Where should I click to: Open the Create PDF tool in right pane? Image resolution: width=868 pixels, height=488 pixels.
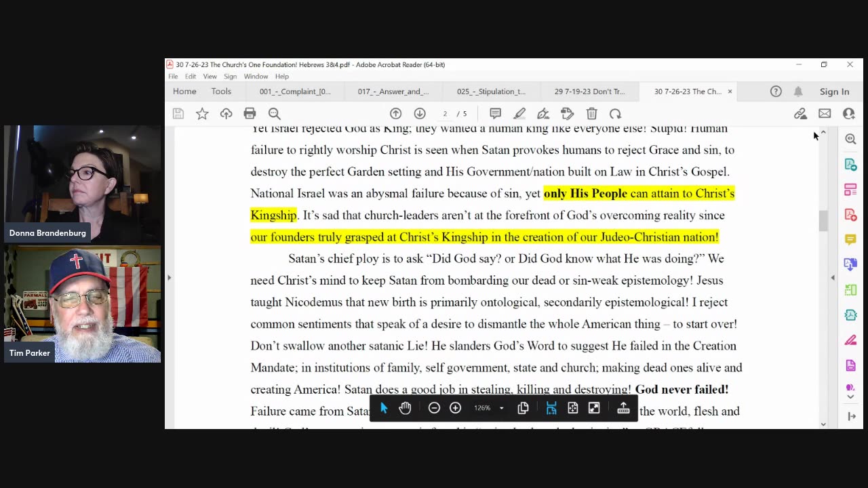click(850, 215)
